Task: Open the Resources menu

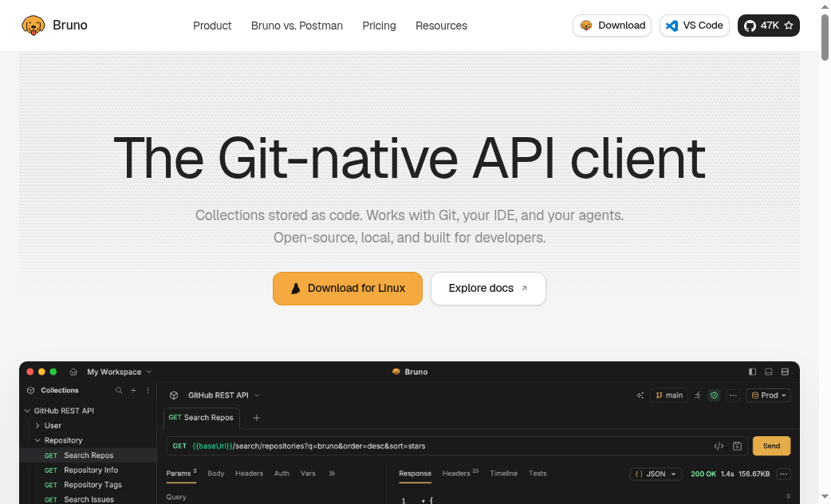Action: click(x=442, y=26)
